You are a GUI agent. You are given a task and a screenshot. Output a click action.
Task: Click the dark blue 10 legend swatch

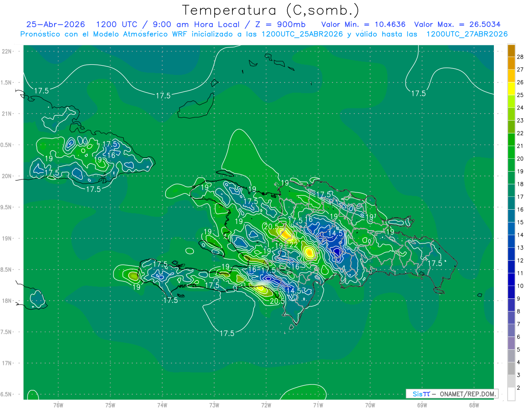tap(511, 280)
